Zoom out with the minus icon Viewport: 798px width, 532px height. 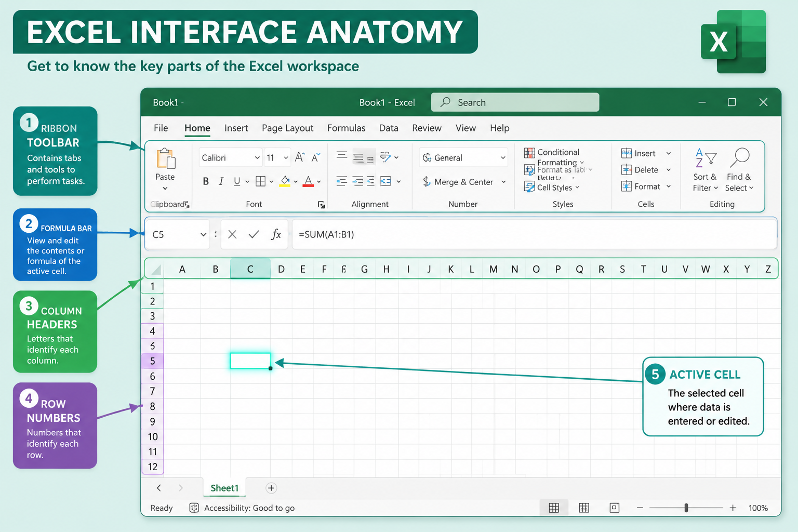click(640, 508)
